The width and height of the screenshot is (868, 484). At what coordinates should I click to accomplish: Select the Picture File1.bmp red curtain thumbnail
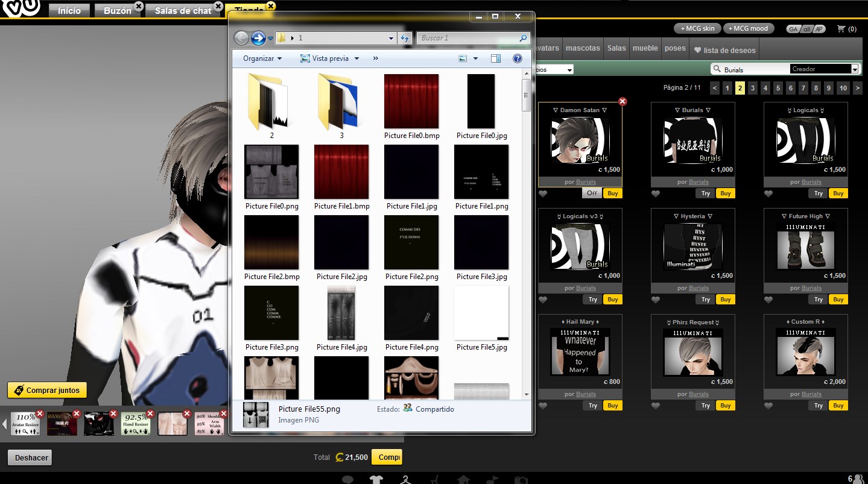pyautogui.click(x=341, y=172)
